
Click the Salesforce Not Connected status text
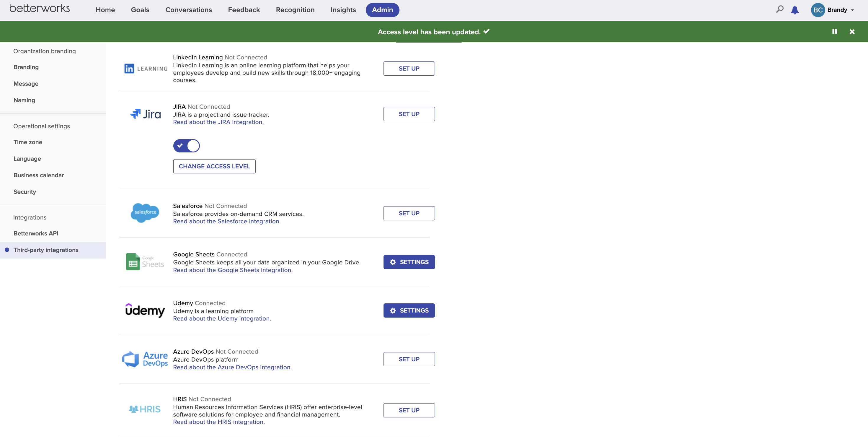[226, 206]
